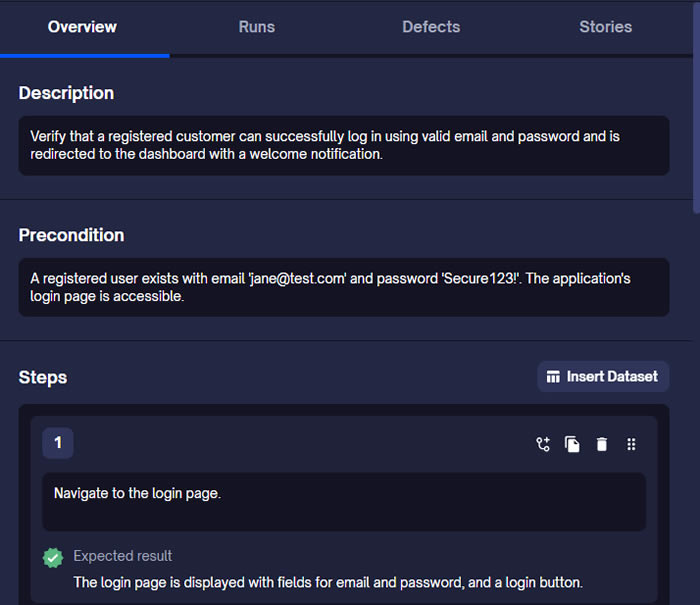
Task: Select the step number 1 badge
Action: pyautogui.click(x=58, y=443)
